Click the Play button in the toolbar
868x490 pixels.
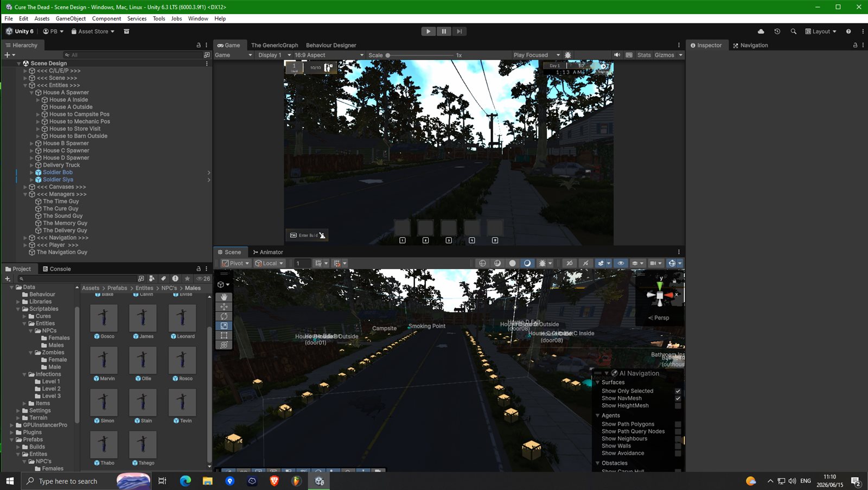coord(428,31)
